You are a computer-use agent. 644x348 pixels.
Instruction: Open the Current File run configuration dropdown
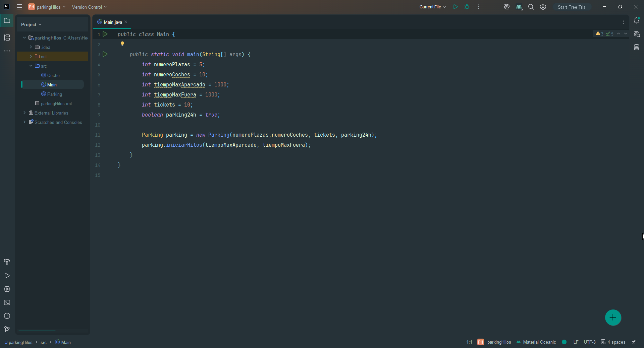[432, 7]
